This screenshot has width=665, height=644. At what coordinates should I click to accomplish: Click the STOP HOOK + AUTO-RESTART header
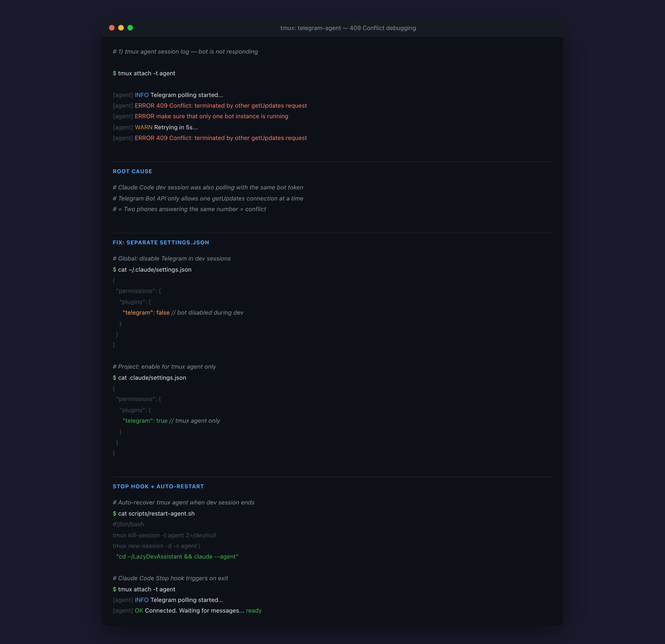158,486
